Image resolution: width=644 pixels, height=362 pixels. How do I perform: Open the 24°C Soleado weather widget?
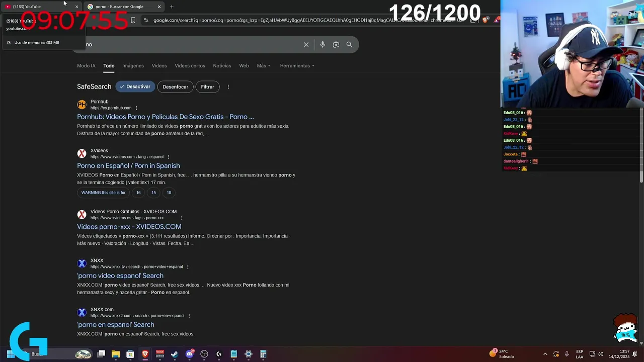pos(502,354)
